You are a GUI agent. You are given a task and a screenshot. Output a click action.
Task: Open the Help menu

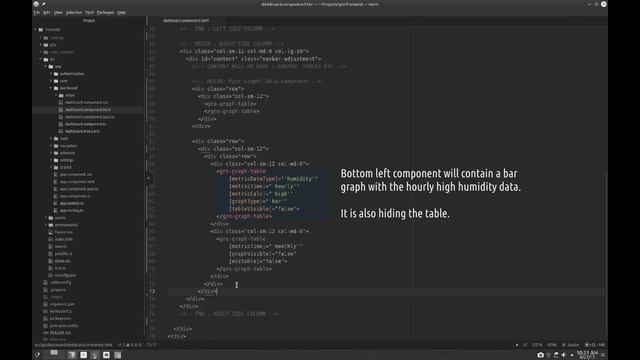pos(121,13)
